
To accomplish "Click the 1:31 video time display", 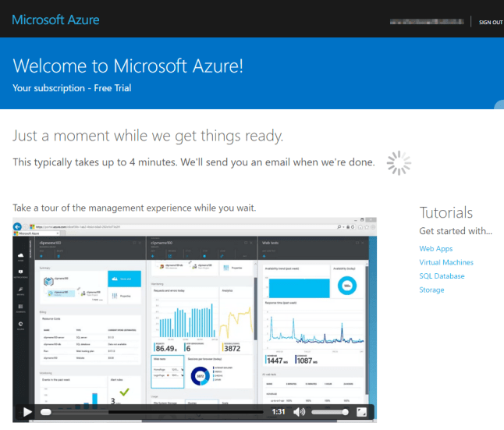I will pos(279,412).
